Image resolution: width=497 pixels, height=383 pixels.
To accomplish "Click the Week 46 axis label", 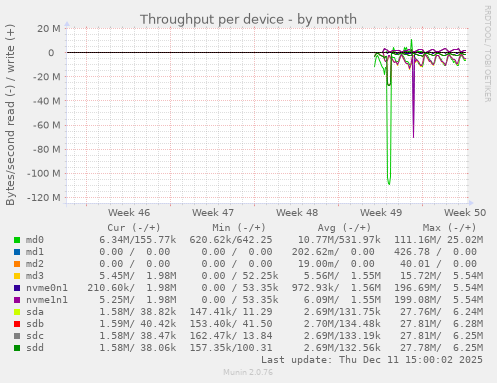I will [x=129, y=213].
